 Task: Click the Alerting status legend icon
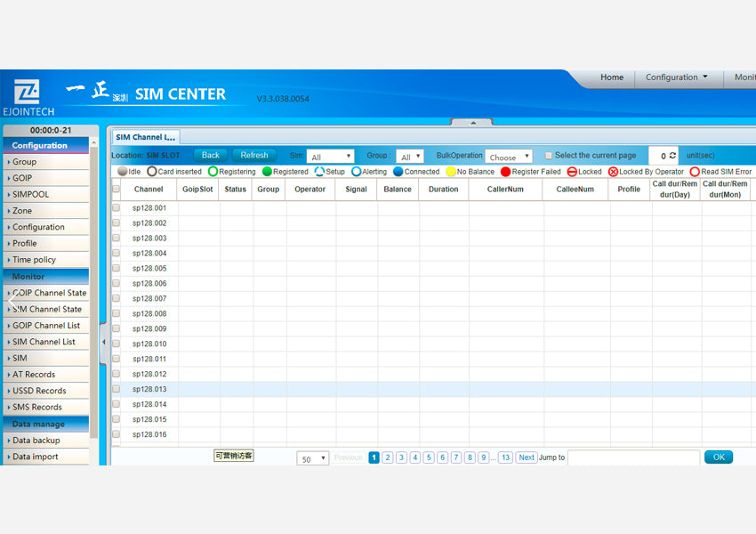pos(357,171)
